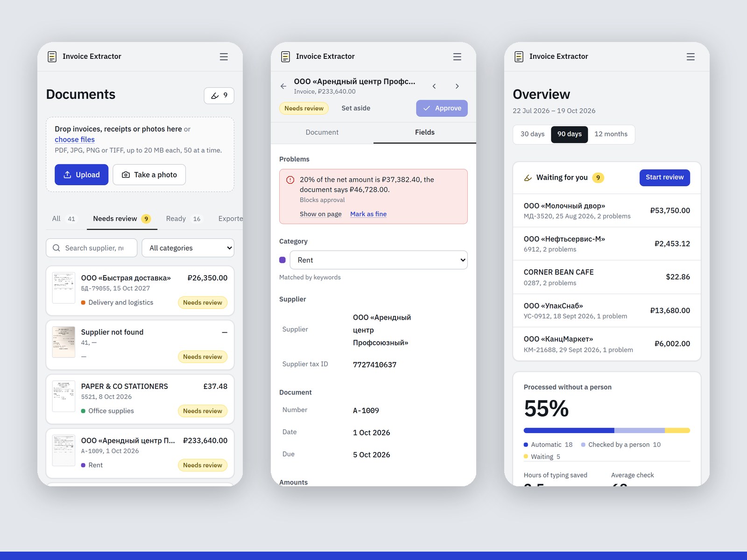Image resolution: width=747 pixels, height=560 pixels.
Task: Approve the invoice
Action: coord(442,108)
